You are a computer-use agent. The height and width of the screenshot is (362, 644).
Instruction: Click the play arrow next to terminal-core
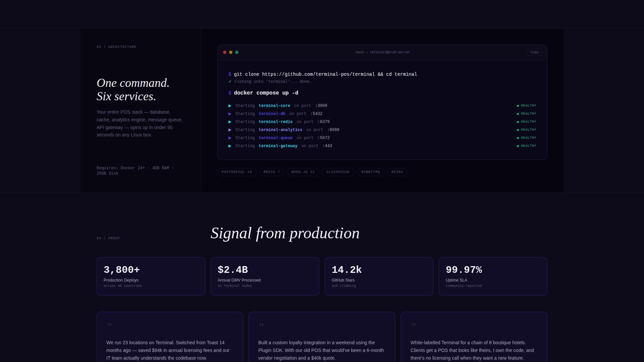[x=230, y=106]
